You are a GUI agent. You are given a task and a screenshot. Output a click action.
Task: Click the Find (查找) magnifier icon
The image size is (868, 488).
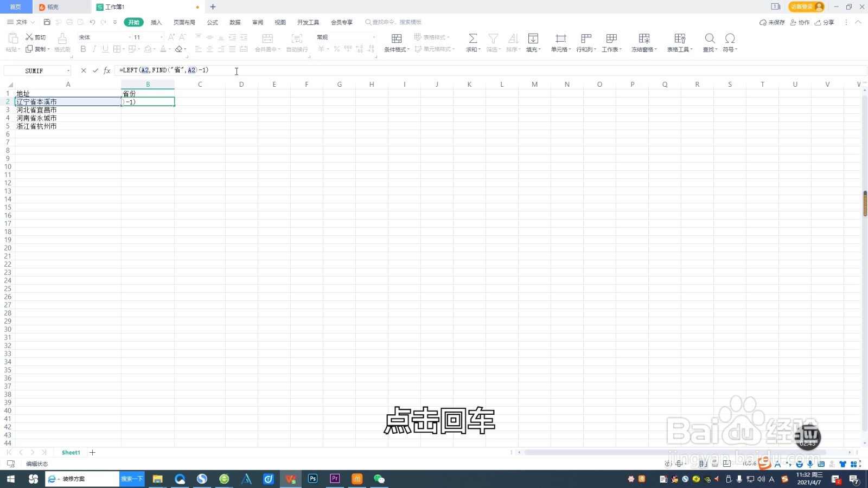[x=710, y=38]
